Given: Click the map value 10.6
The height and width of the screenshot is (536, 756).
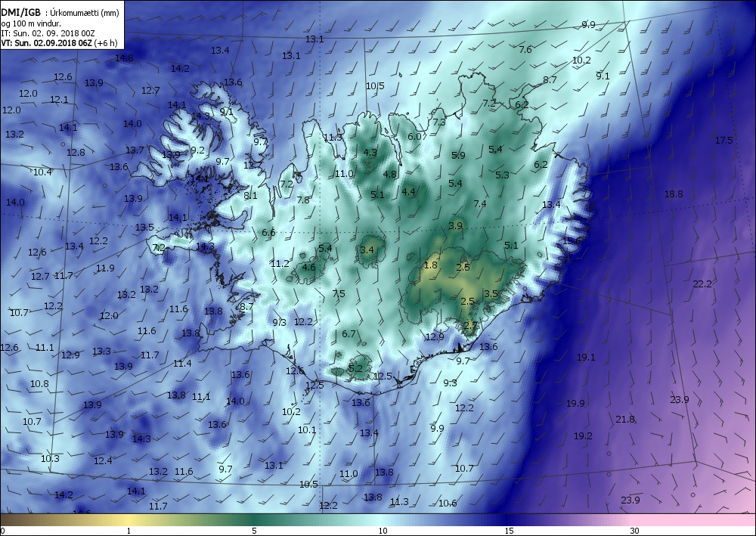Looking at the screenshot, I should coord(448,503).
